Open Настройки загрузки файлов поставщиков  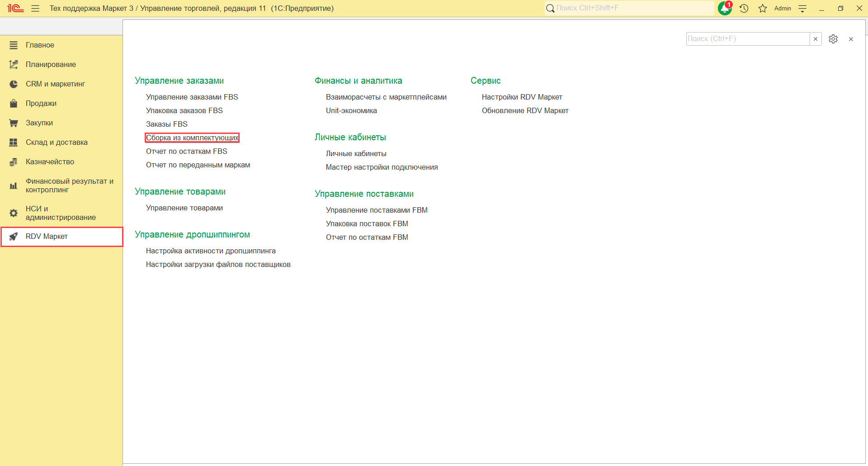218,265
